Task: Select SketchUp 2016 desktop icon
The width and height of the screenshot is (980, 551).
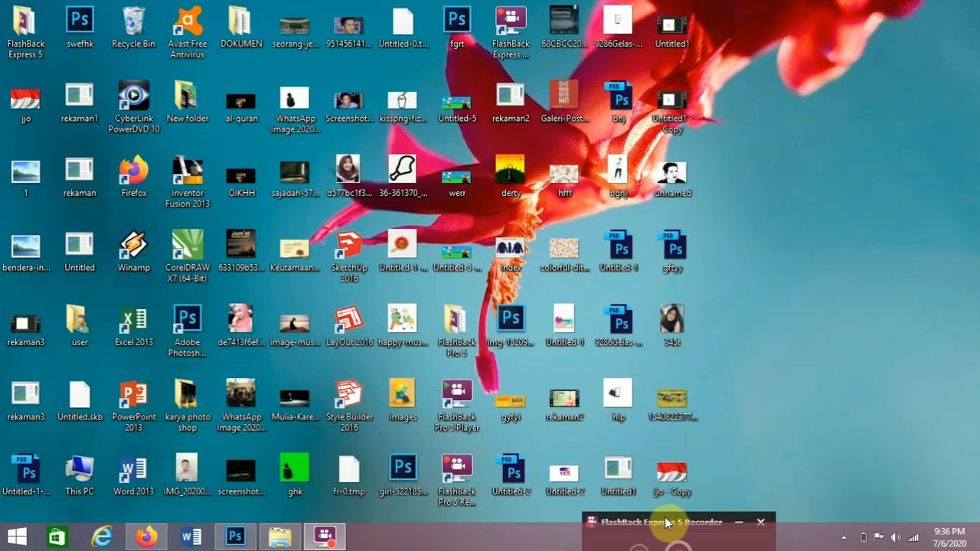Action: (349, 256)
